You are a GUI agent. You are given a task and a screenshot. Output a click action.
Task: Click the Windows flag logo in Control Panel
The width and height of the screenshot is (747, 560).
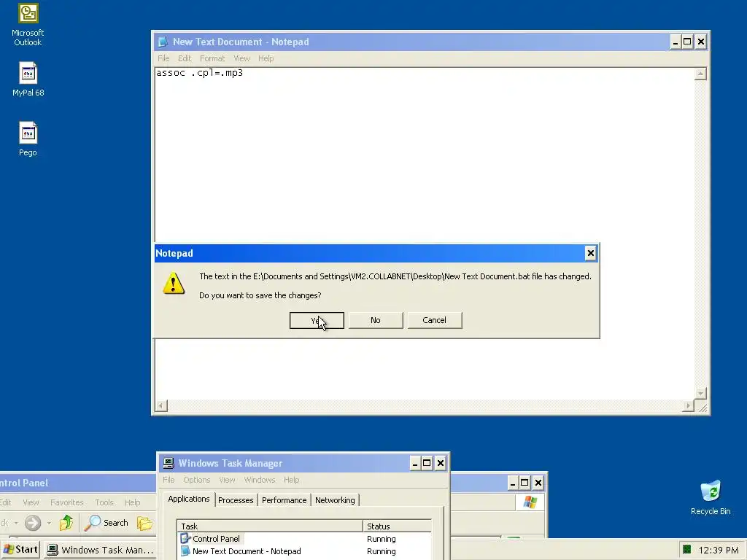pyautogui.click(x=530, y=502)
